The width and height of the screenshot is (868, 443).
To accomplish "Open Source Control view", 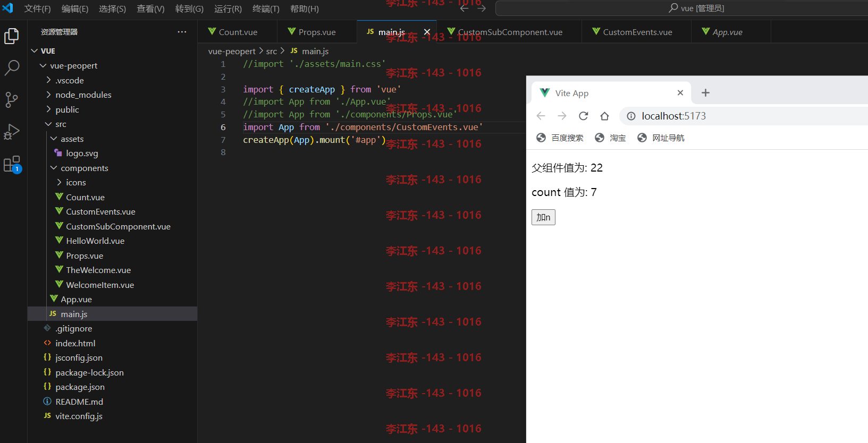I will tap(12, 100).
